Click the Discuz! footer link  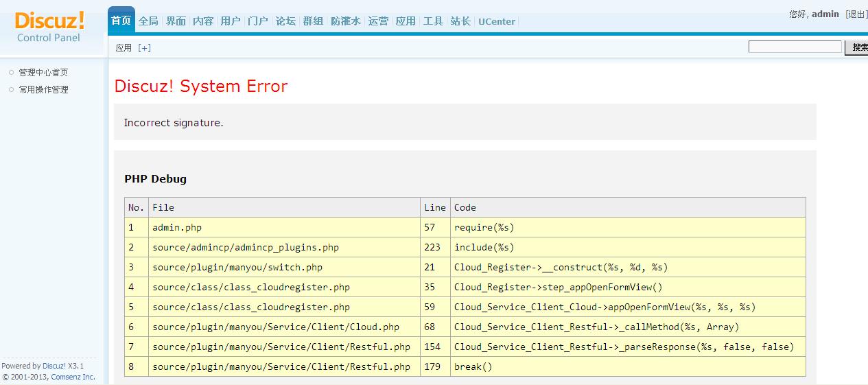pyautogui.click(x=54, y=366)
